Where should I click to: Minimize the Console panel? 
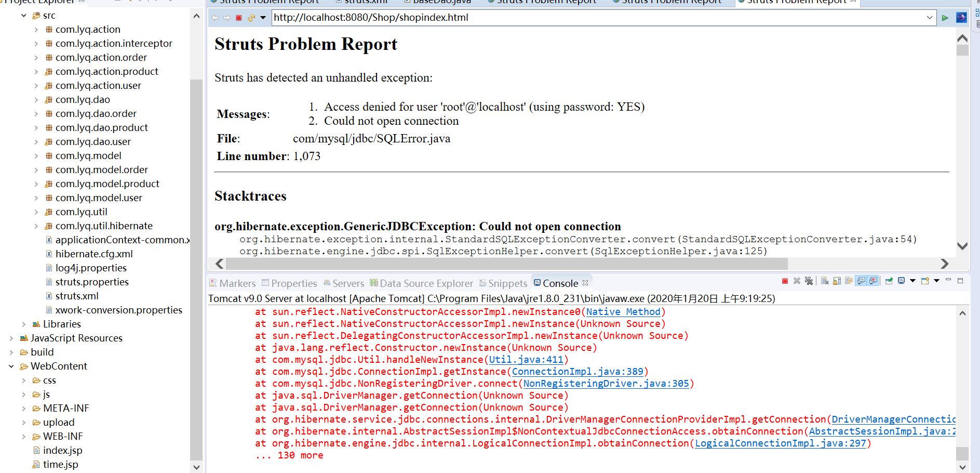(x=948, y=280)
